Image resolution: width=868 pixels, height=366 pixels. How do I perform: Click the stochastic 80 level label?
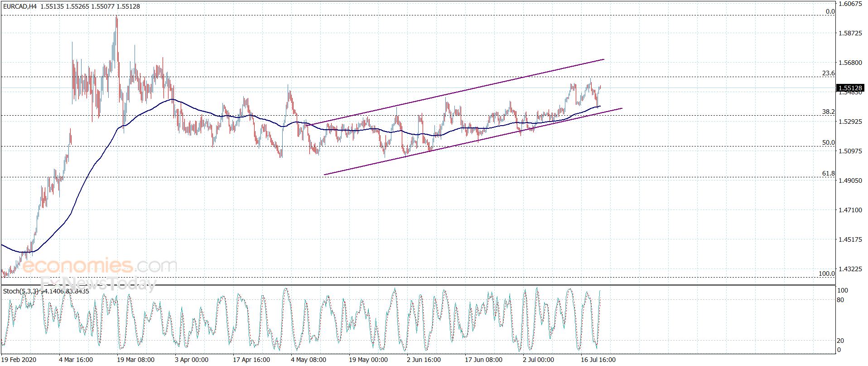(840, 300)
